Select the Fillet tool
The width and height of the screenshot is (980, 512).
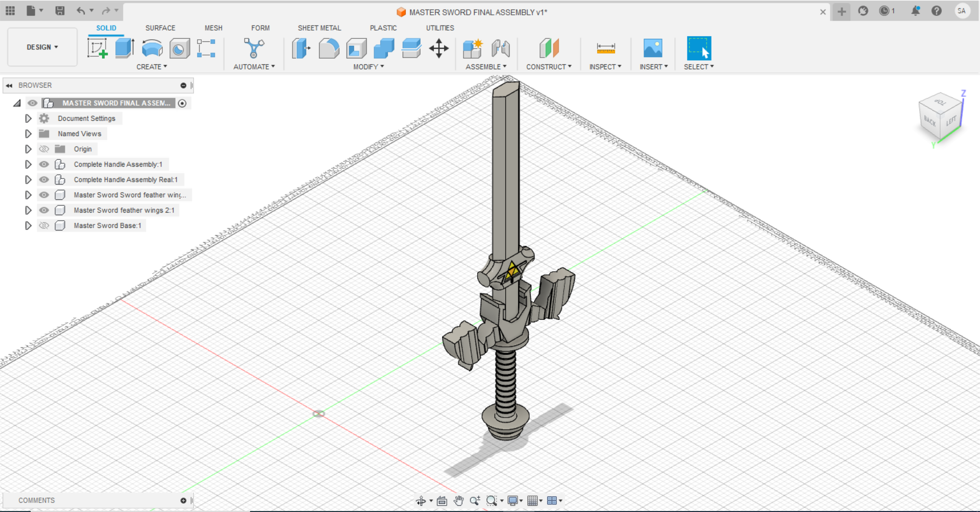coord(329,48)
